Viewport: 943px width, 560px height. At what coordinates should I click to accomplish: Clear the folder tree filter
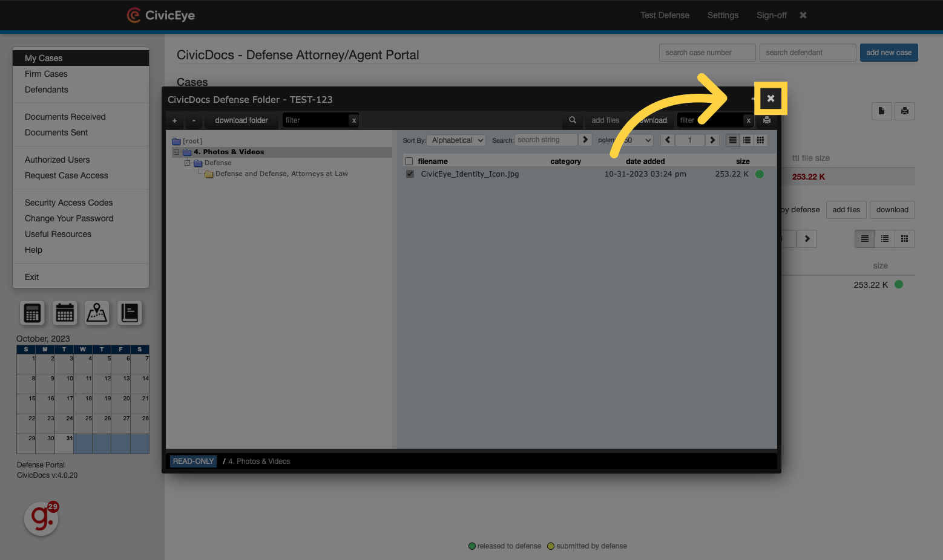click(354, 120)
